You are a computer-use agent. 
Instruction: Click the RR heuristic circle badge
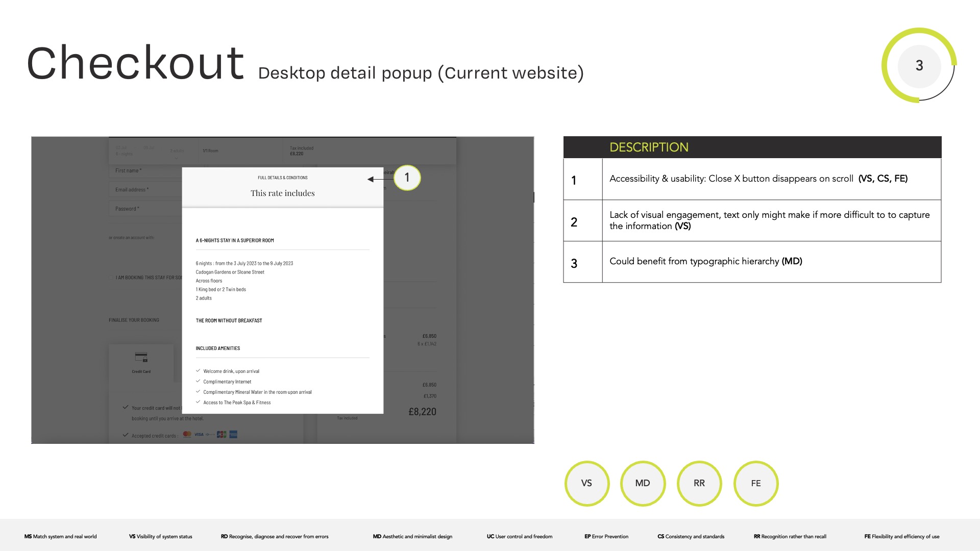coord(699,483)
